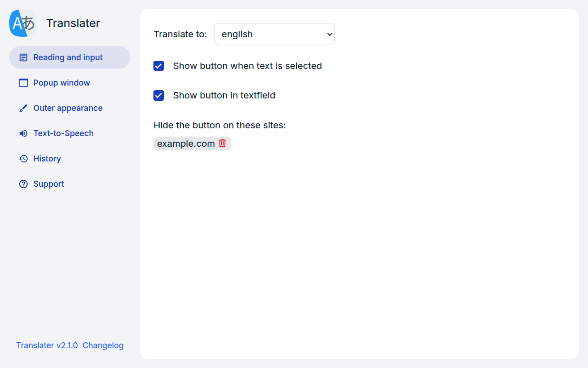Screen dimensions: 588x368
Task: Disable the Show button in textfield checkbox
Action: [x=159, y=95]
